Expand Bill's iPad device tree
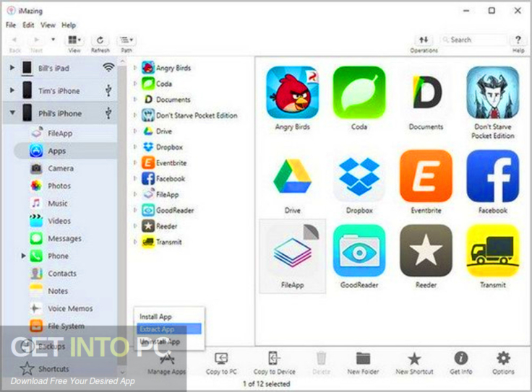 click(x=12, y=68)
